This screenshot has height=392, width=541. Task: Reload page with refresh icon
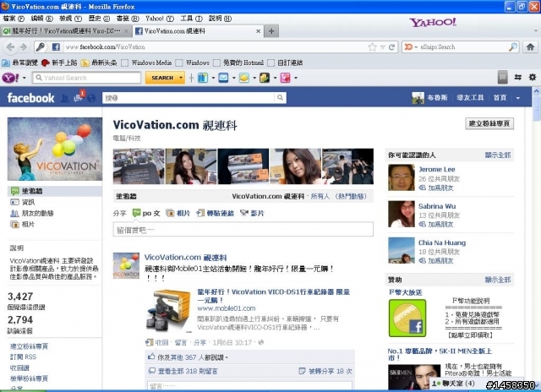[391, 47]
